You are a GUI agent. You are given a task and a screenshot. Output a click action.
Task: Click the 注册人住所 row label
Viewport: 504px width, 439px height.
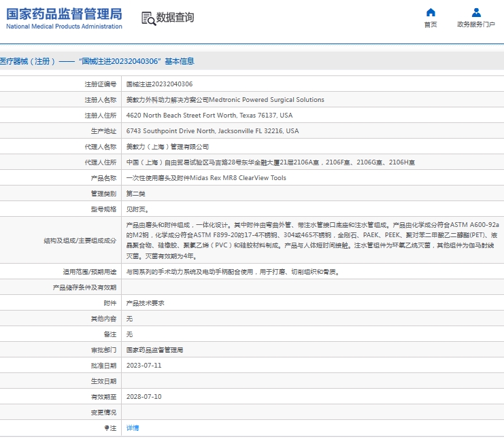pyautogui.click(x=100, y=116)
